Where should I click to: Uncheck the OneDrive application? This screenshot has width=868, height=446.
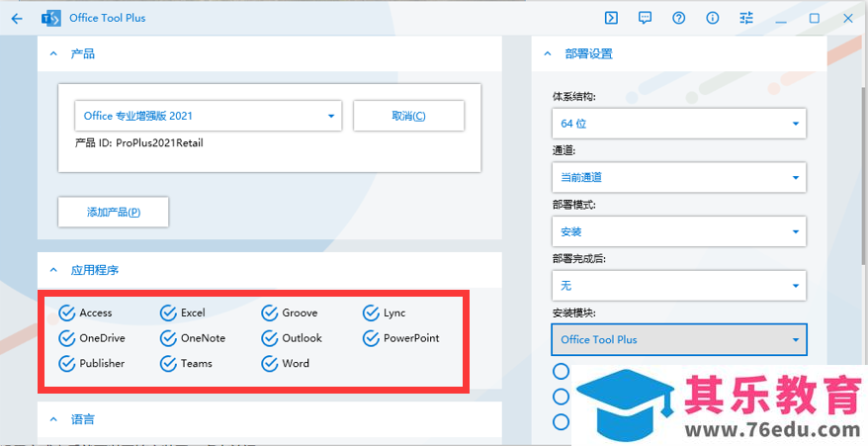coord(66,338)
